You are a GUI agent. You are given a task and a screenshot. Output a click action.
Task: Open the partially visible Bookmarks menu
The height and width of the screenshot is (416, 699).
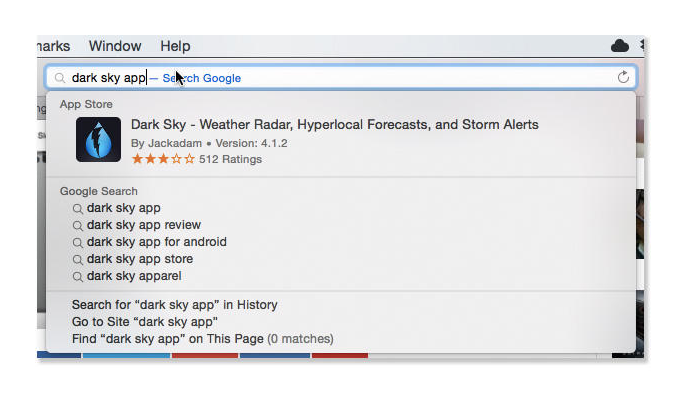(x=53, y=46)
